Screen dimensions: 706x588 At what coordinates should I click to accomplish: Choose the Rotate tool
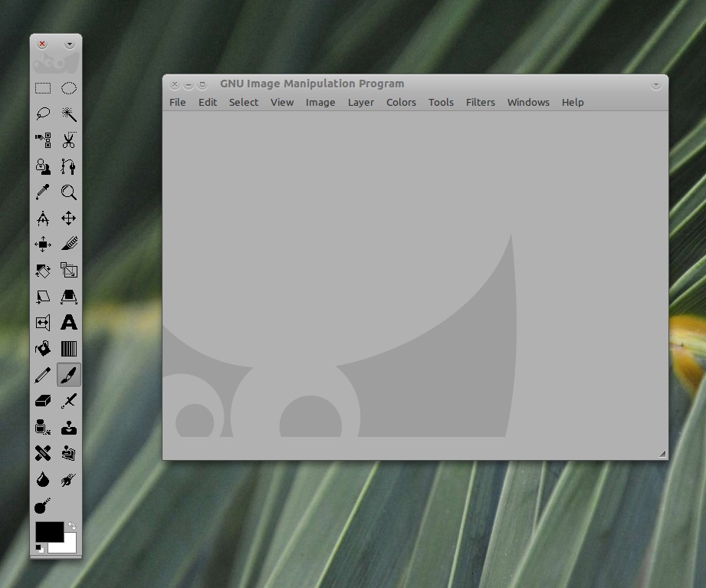pyautogui.click(x=43, y=271)
